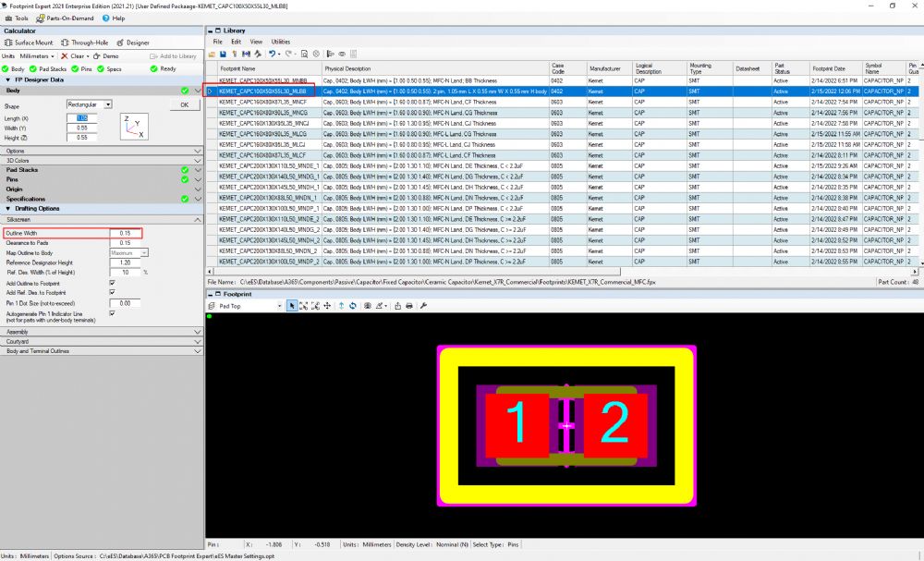This screenshot has height=561, width=924.
Task: Select row KEMET_CAPC160X80X95L35_MLCJ
Action: tap(563, 144)
